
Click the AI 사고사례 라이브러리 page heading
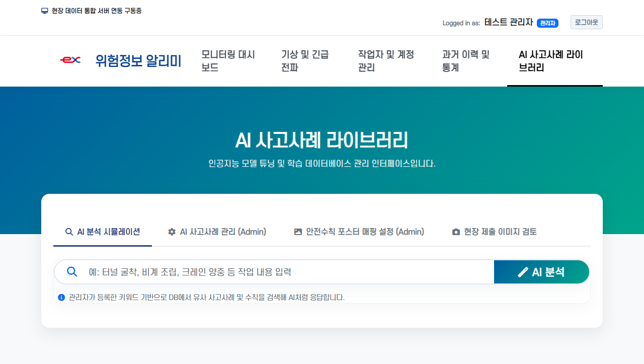click(322, 140)
